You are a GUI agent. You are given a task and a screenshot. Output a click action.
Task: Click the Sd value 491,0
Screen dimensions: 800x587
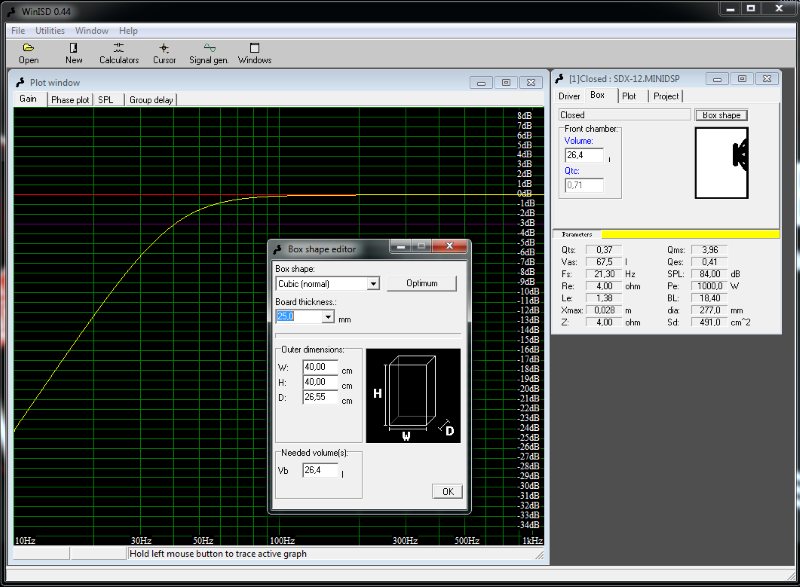[709, 322]
